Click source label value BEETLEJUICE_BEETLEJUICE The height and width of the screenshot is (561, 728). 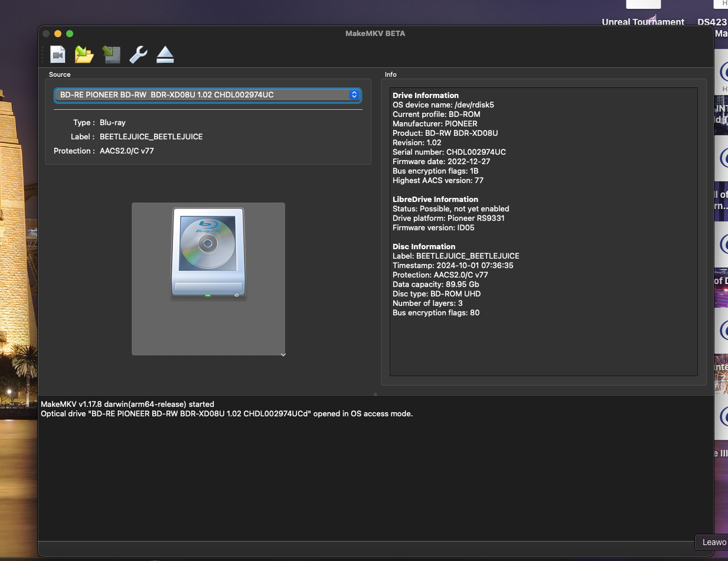[151, 136]
